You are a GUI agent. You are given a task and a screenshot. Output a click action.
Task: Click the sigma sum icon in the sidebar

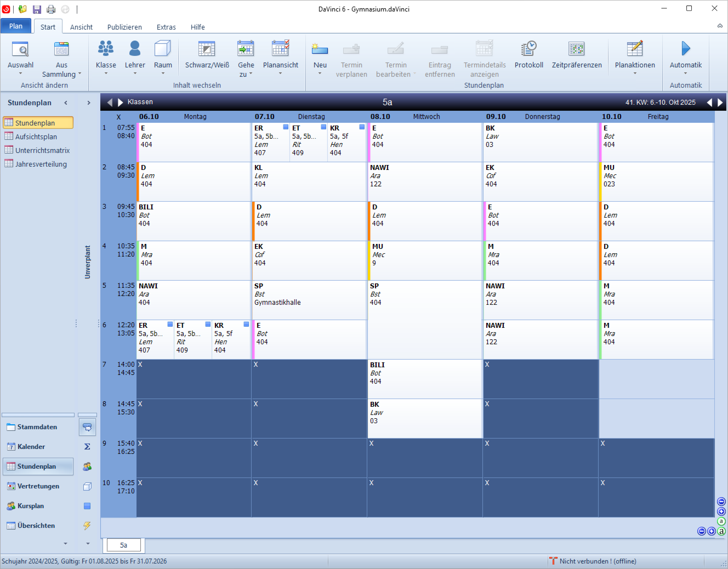pos(87,446)
